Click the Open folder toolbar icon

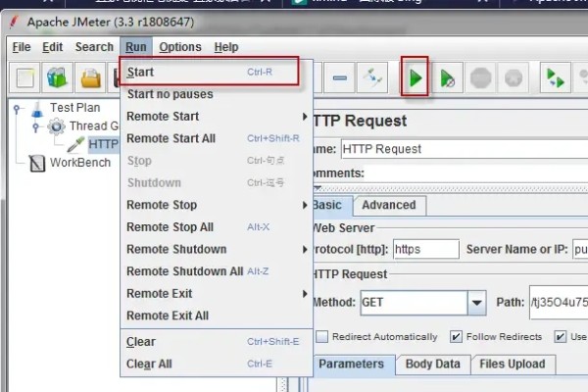90,78
